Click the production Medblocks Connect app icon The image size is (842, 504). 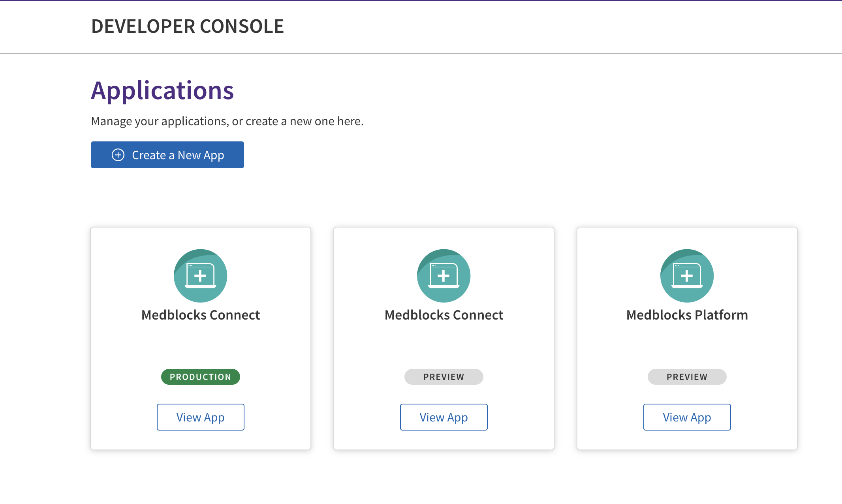201,276
